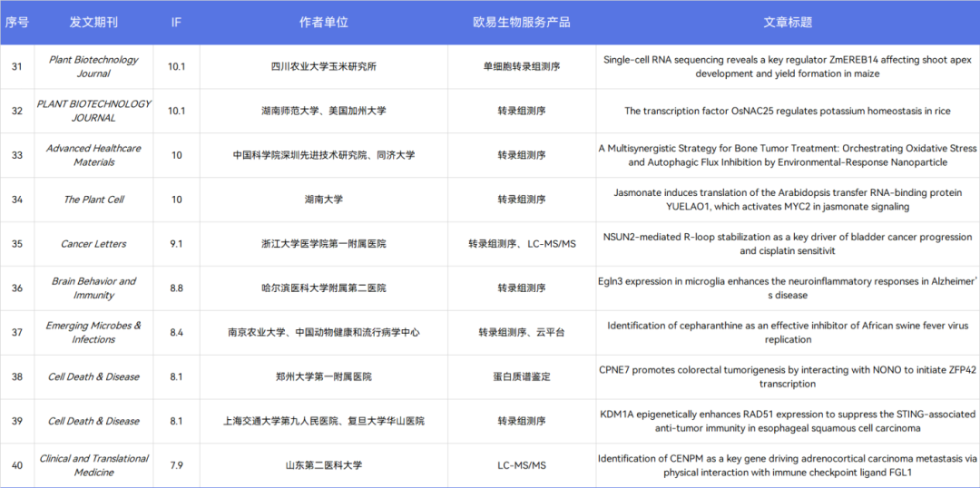Select row number 32 cell
Viewport: 980px width, 488px height.
coord(17,112)
